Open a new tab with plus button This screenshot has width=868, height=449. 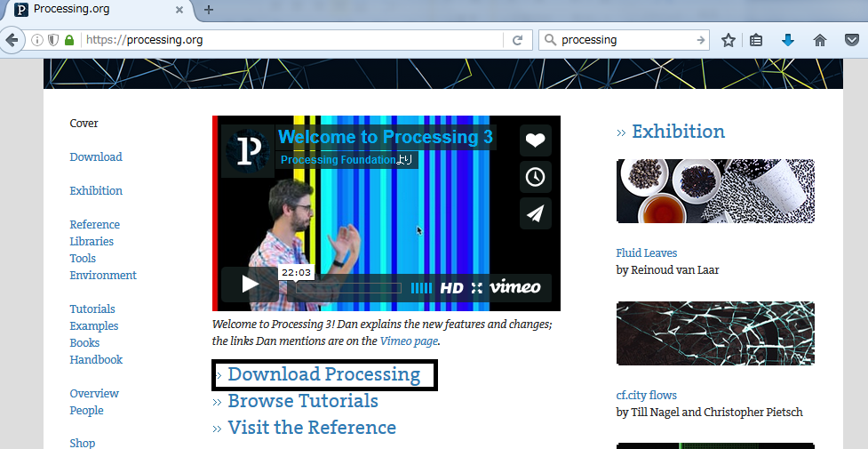click(x=209, y=10)
